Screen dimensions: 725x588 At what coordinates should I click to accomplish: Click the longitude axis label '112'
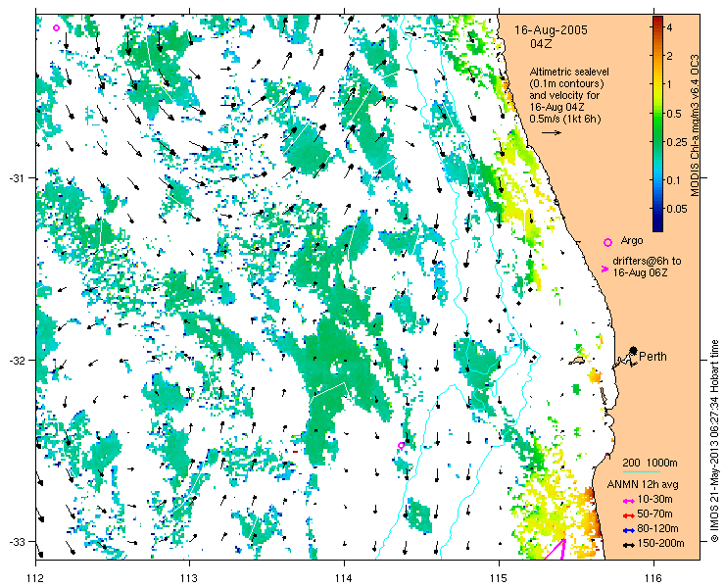click(x=35, y=578)
